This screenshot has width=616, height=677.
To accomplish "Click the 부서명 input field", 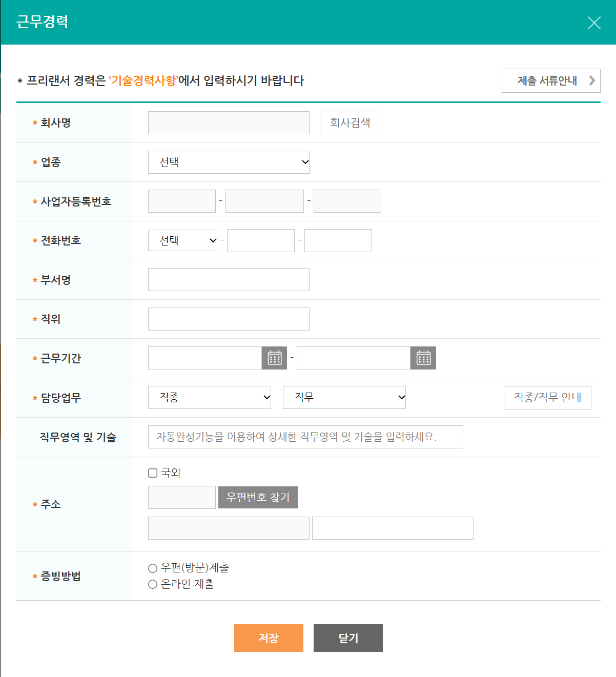I will click(x=229, y=279).
